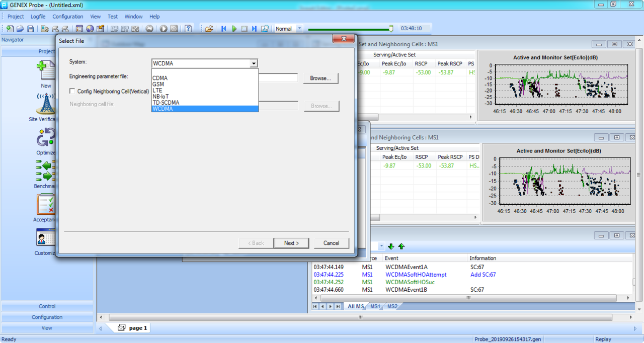Click the New project toolbar icon
The image size is (644, 343).
click(x=10, y=29)
